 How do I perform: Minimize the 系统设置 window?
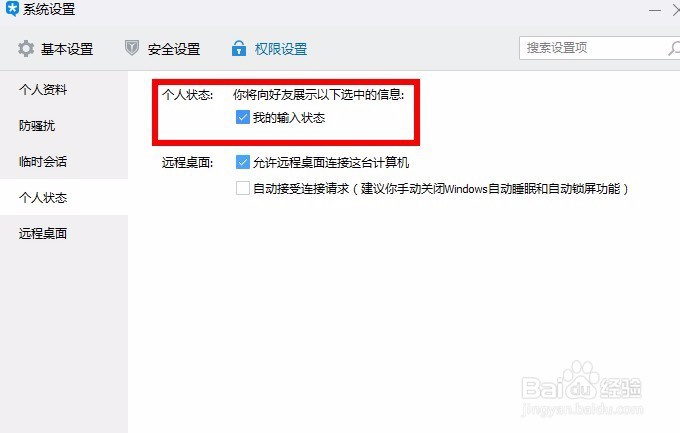point(655,10)
